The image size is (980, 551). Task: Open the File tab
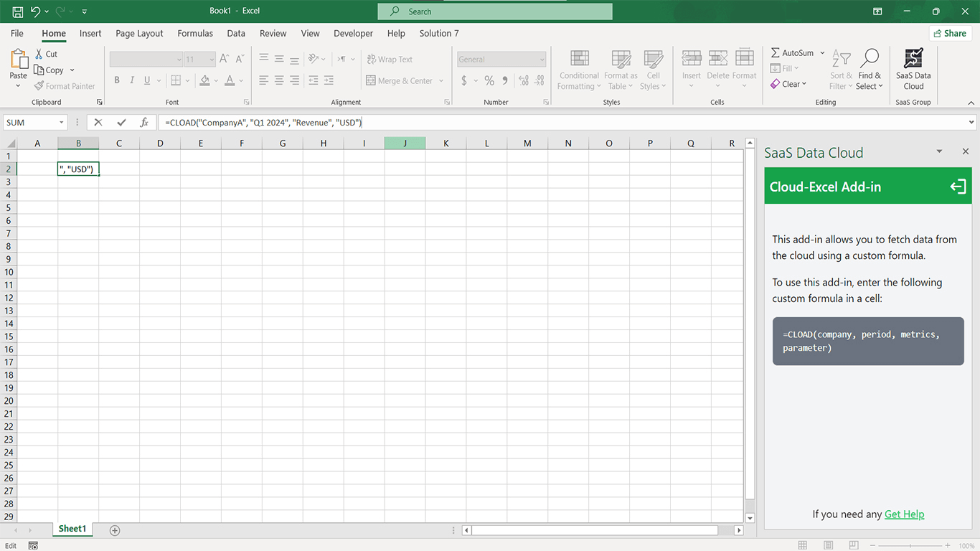[x=17, y=33]
